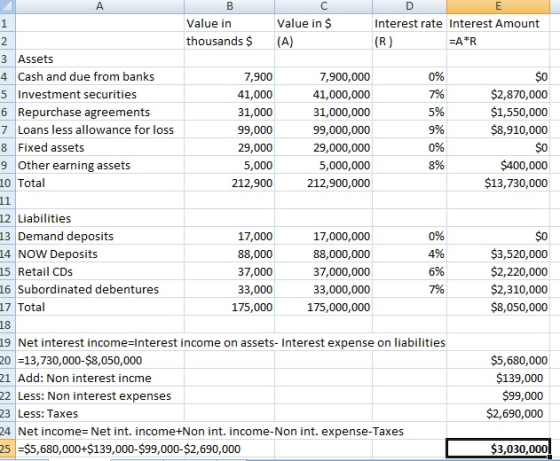
Task: Click cell 'Other earning assets'
Action: (x=100, y=165)
